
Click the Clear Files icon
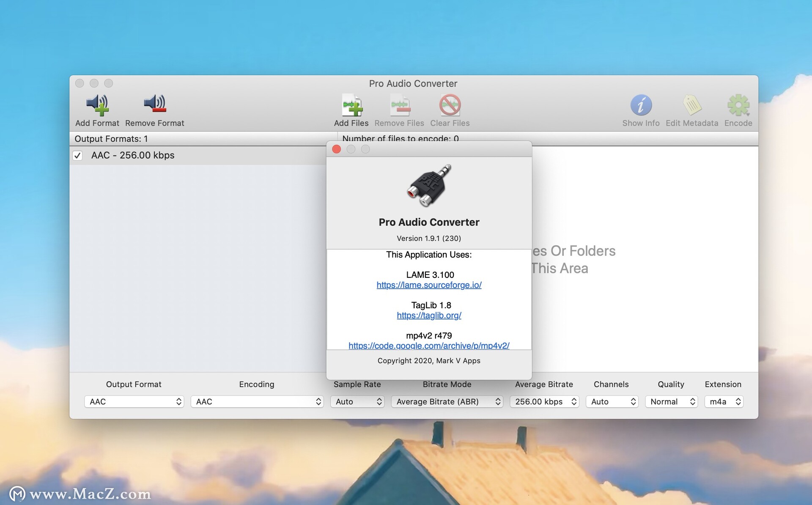[x=450, y=105]
